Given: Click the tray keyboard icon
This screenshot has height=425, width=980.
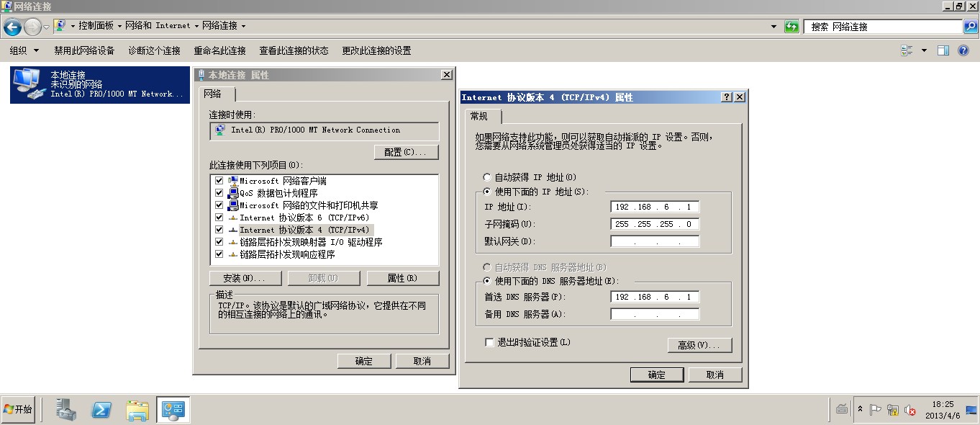Looking at the screenshot, I should point(842,410).
